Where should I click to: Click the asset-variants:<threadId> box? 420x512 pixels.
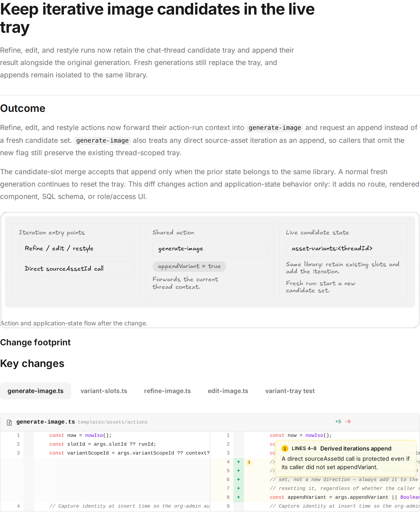pyautogui.click(x=343, y=249)
